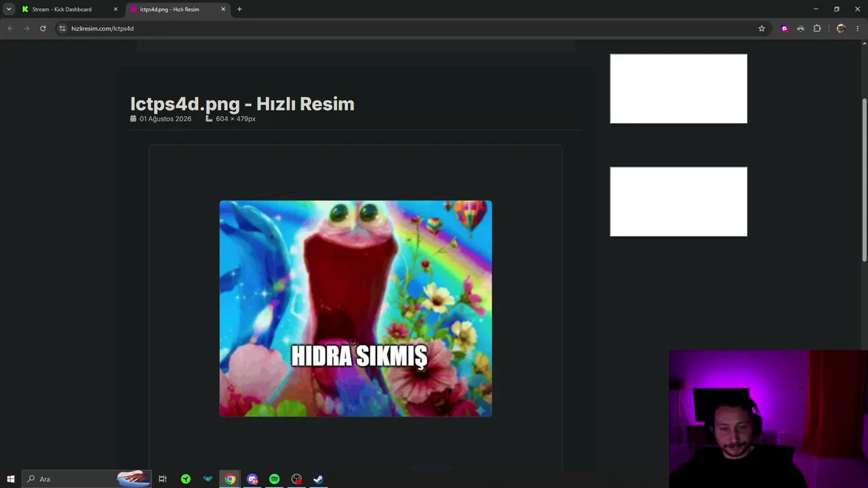Open the purple extension icon in toolbar
The height and width of the screenshot is (488, 868).
pyautogui.click(x=785, y=28)
